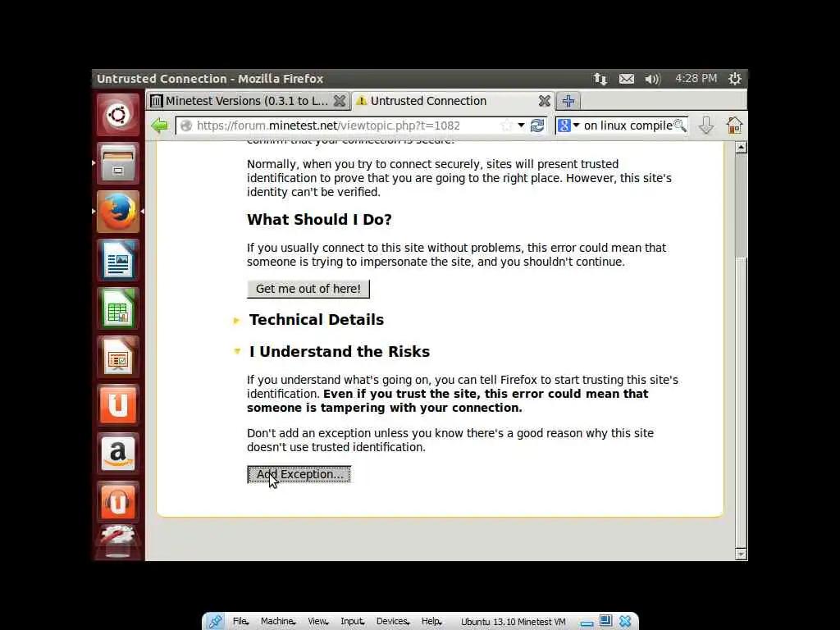Bookmark this page with the star
Viewport: 840px width, 630px height.
tap(506, 126)
